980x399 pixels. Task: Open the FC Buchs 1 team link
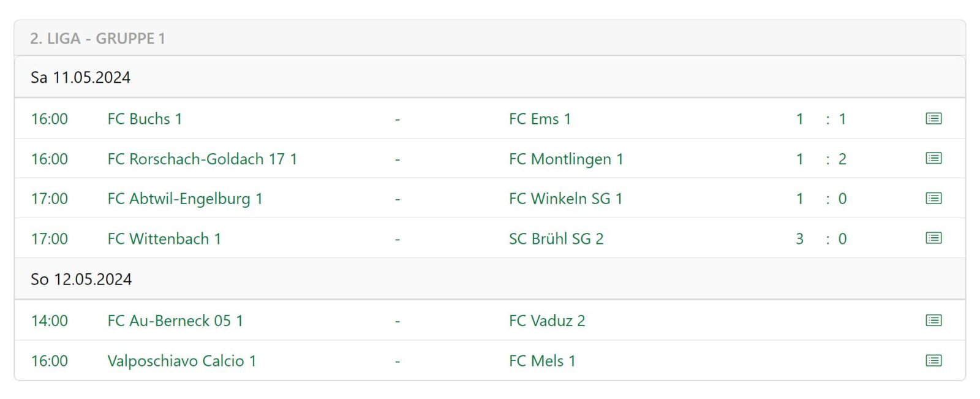(145, 119)
